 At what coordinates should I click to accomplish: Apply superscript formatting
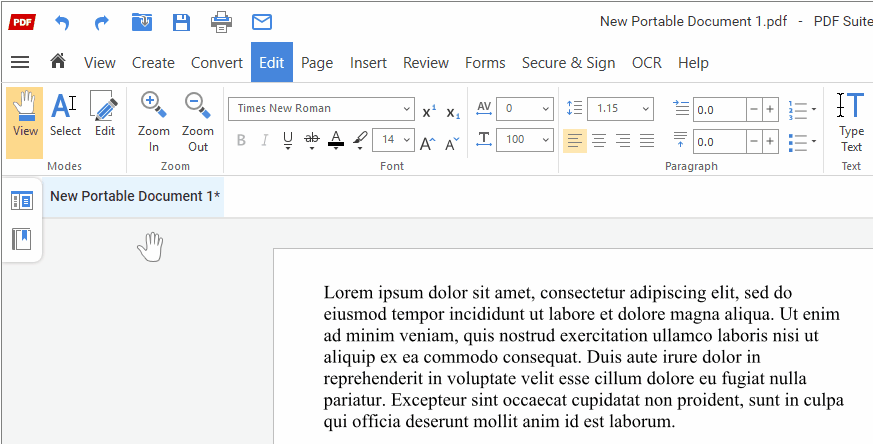429,111
